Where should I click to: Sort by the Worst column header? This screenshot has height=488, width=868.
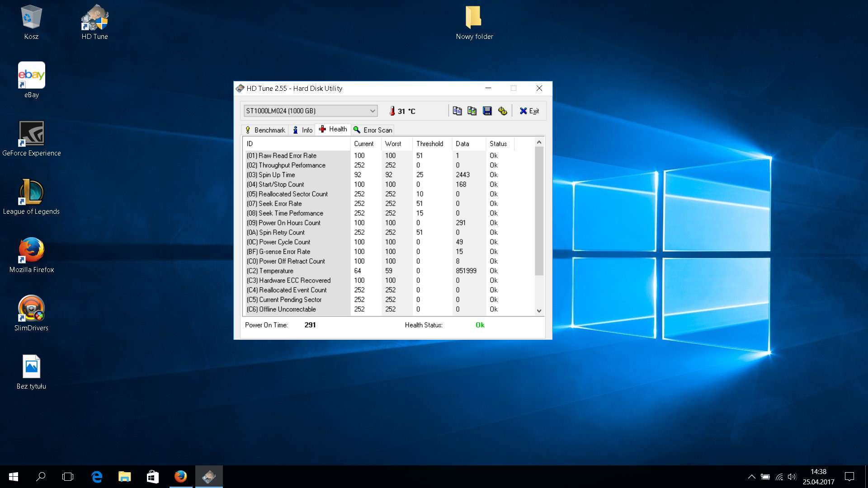click(396, 144)
